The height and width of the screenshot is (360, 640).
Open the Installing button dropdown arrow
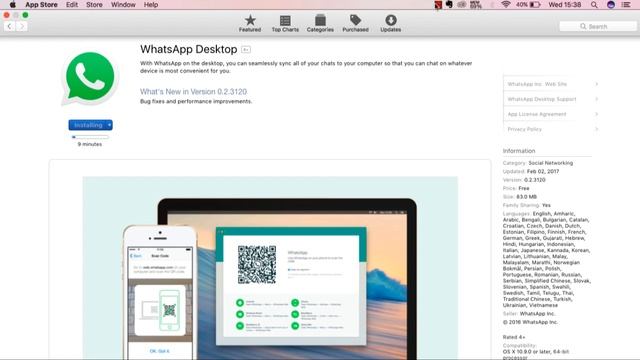pos(109,125)
